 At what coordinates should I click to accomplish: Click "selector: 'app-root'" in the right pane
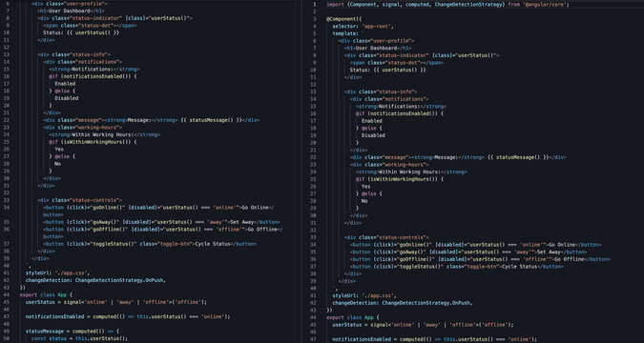click(363, 27)
